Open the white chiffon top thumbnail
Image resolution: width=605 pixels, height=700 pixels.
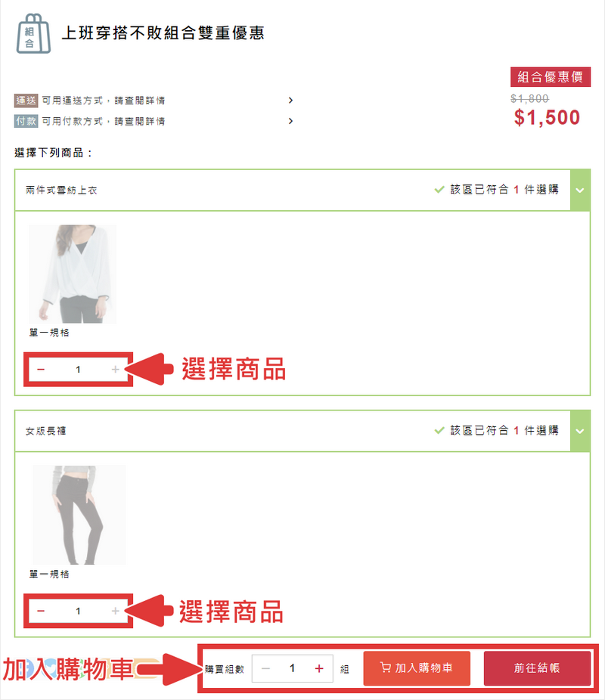73,274
